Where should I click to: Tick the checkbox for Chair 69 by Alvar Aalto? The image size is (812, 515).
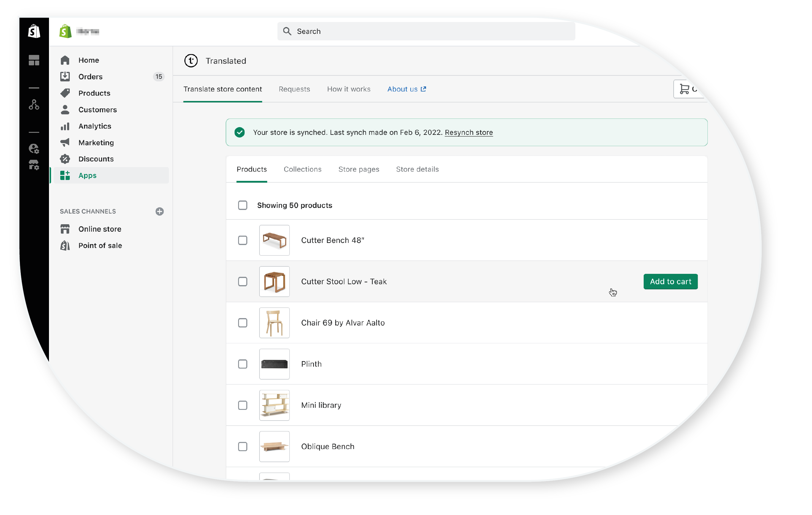243,323
